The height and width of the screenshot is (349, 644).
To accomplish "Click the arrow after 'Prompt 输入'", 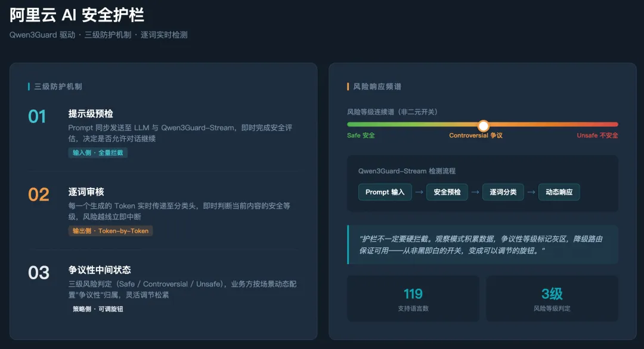I will (419, 192).
